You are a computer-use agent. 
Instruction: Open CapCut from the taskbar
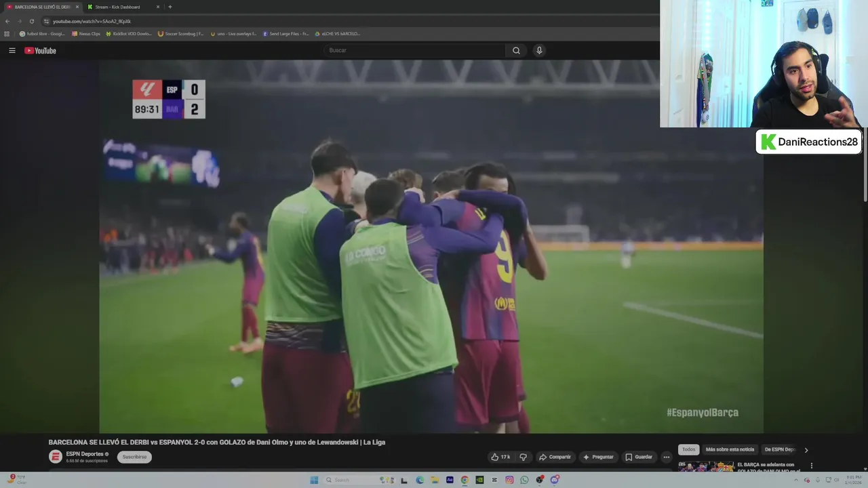point(494,480)
